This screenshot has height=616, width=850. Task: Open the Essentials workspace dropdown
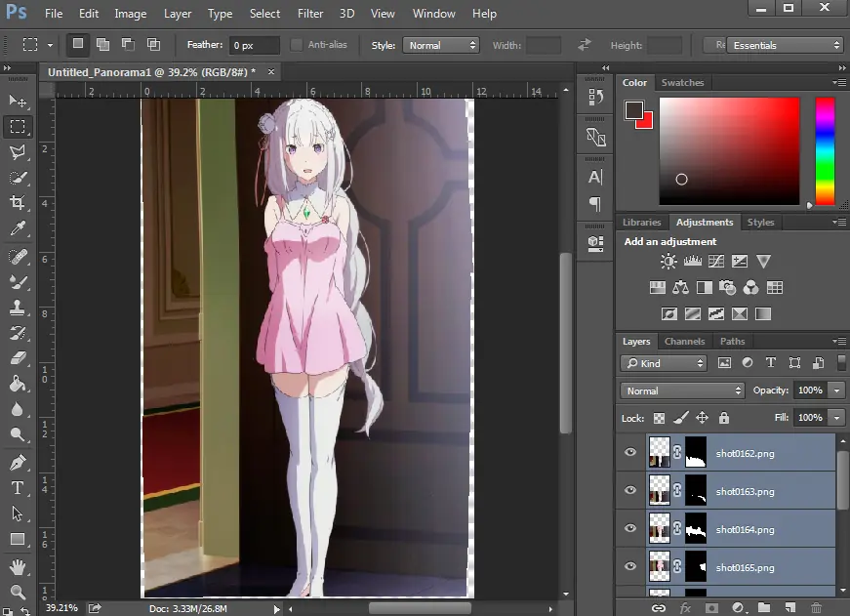coord(785,45)
